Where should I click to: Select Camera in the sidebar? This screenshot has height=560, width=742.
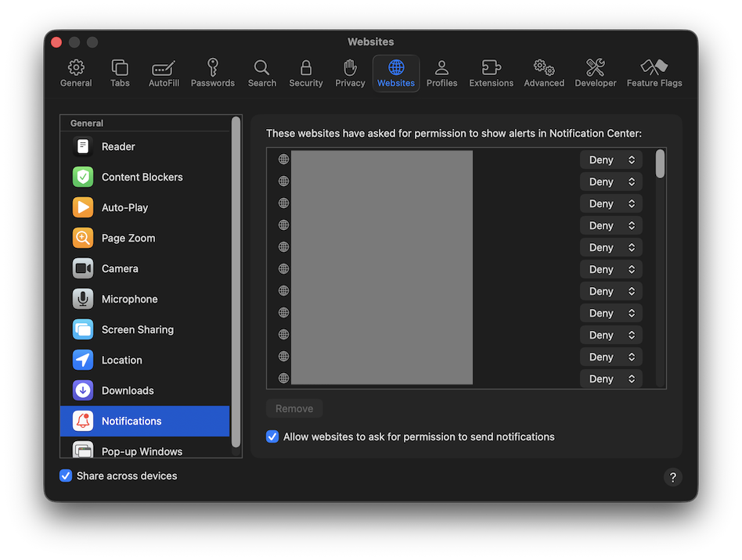145,268
